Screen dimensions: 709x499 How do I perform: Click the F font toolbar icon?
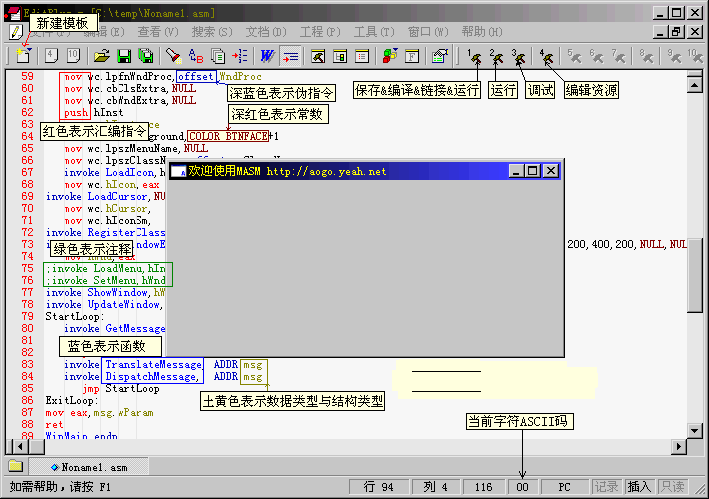tap(412, 56)
